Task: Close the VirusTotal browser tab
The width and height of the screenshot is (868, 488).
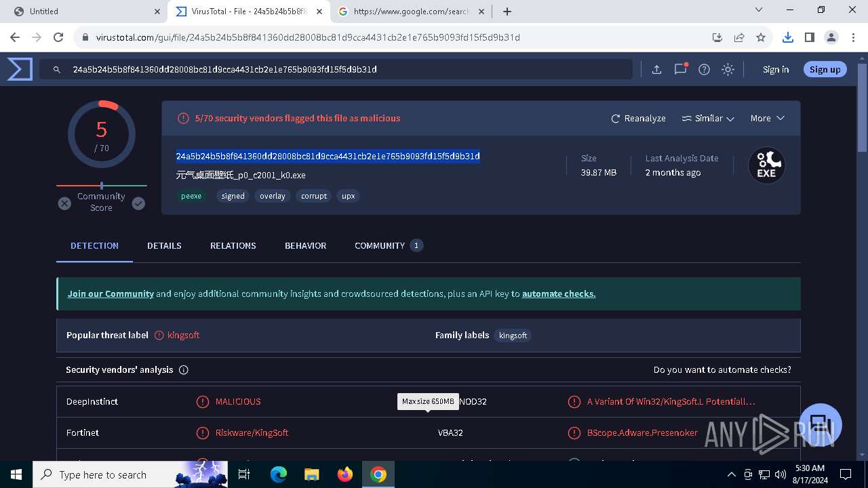Action: point(320,12)
